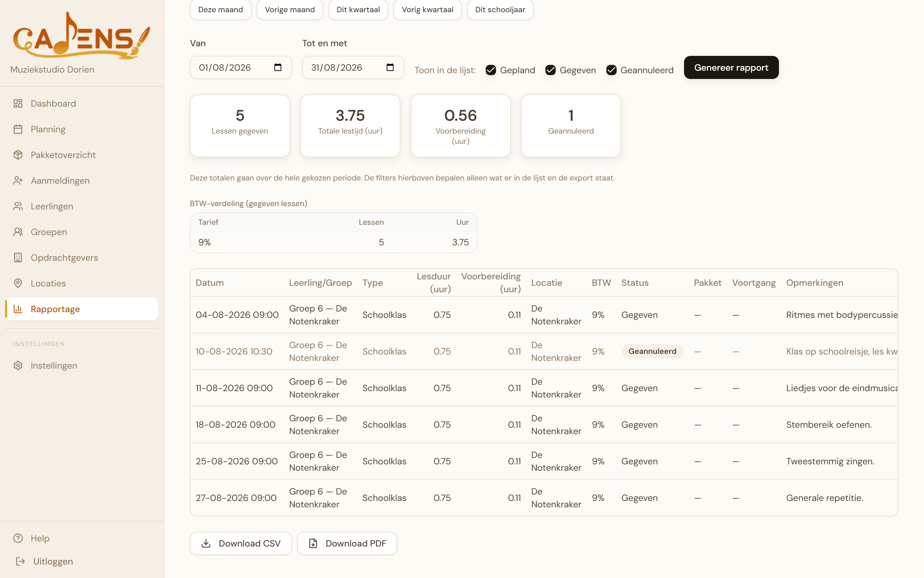Screen dimensions: 924x578
Task: Select the Dit kwartaal preset
Action: click(358, 10)
